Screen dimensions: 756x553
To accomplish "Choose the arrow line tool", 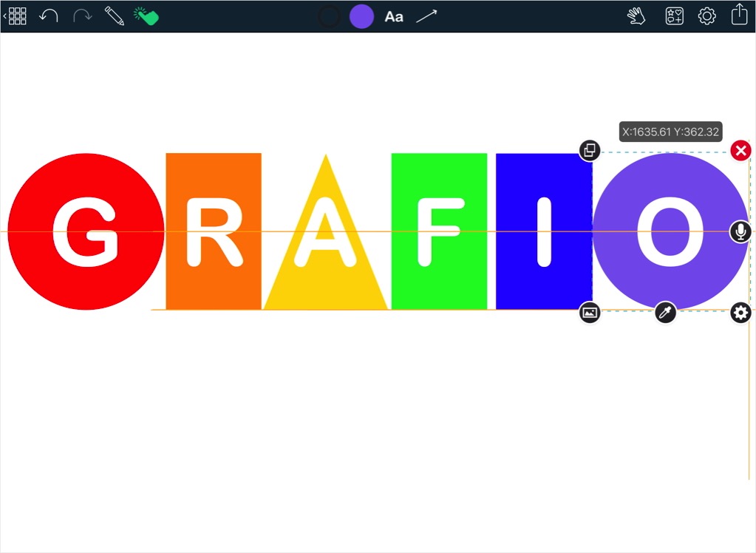I will point(426,16).
